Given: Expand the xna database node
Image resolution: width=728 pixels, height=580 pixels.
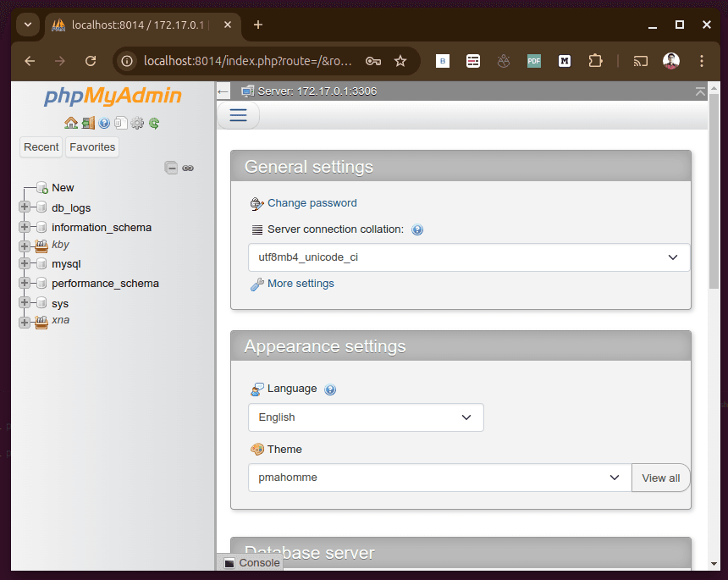Looking at the screenshot, I should (x=25, y=323).
